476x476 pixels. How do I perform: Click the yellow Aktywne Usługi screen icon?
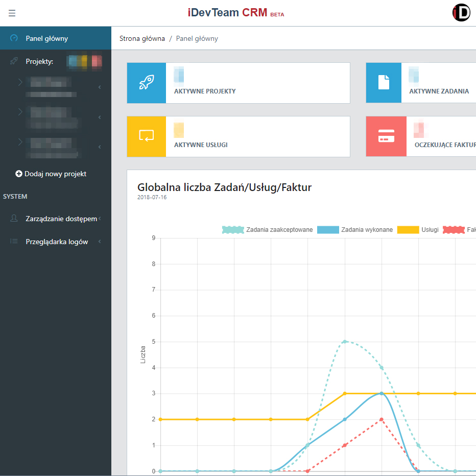pos(147,136)
